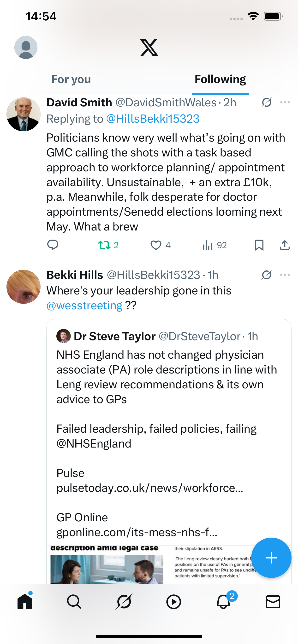Share David Smith's post
The image size is (298, 644).
click(x=285, y=245)
